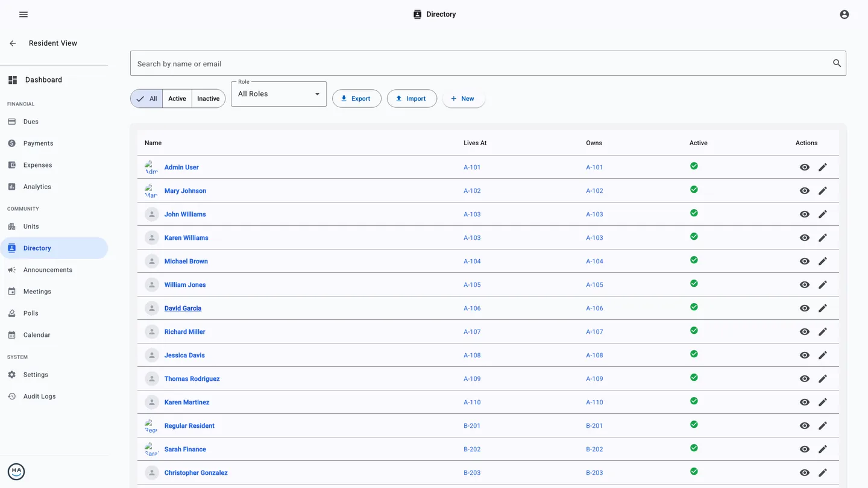Click the Lives At column header
This screenshot has height=488, width=868.
click(x=475, y=143)
